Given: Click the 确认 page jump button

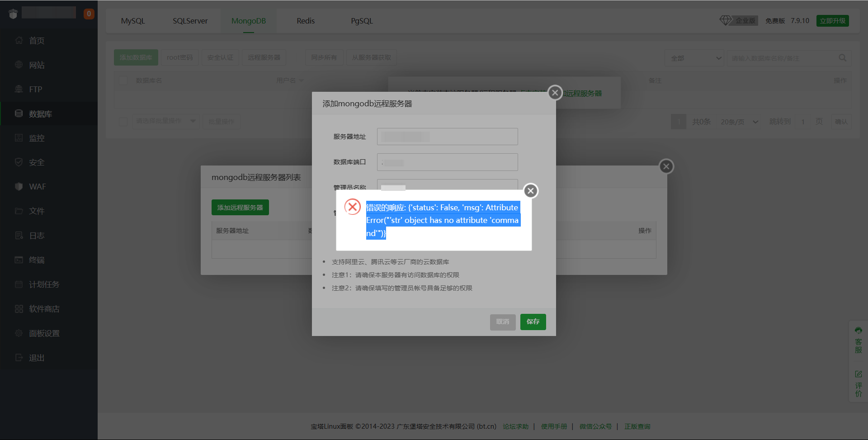Looking at the screenshot, I should (x=841, y=122).
